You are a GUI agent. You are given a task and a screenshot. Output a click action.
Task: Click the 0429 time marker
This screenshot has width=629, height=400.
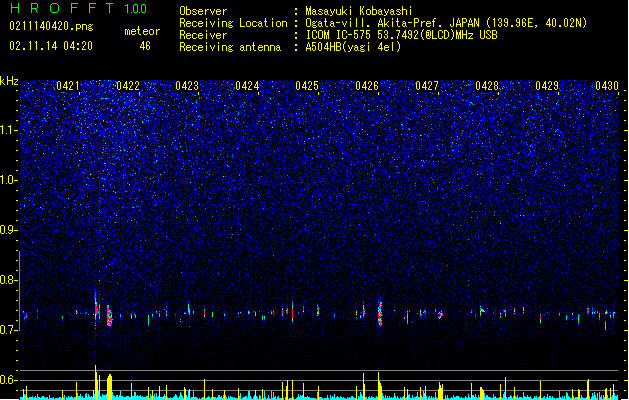pos(547,86)
